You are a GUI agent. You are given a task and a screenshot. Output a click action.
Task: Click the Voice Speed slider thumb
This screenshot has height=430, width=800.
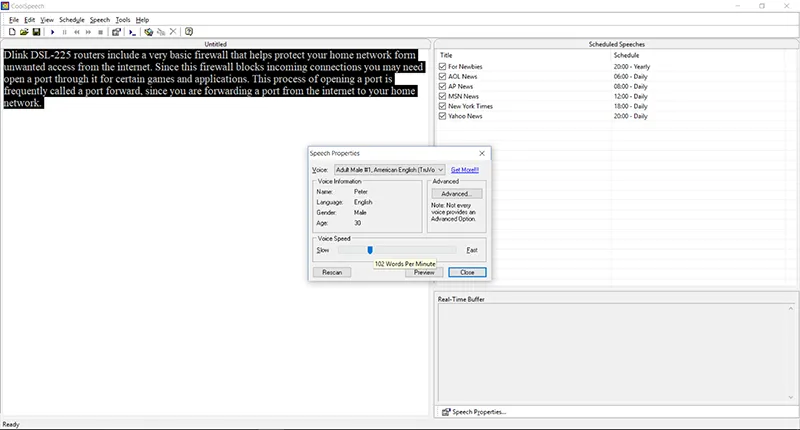point(370,249)
